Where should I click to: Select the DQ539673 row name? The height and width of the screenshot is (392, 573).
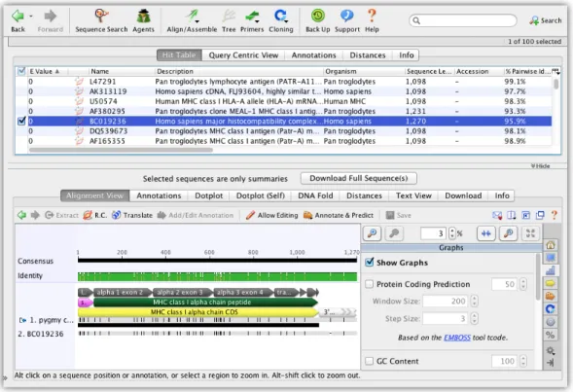click(108, 130)
